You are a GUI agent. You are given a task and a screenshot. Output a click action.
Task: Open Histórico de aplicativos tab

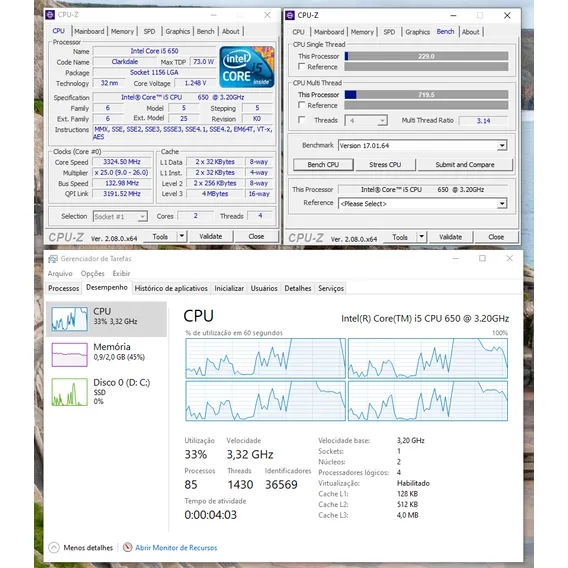pyautogui.click(x=171, y=288)
